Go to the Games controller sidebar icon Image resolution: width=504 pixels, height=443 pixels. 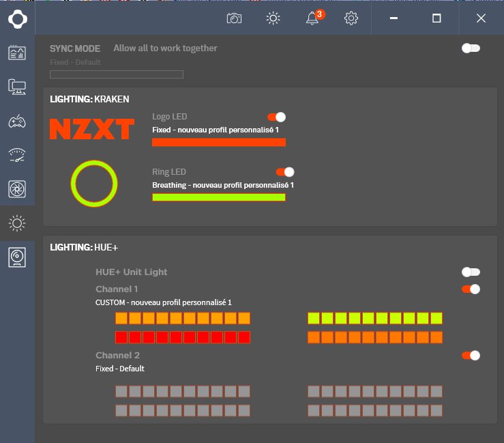[x=17, y=122]
